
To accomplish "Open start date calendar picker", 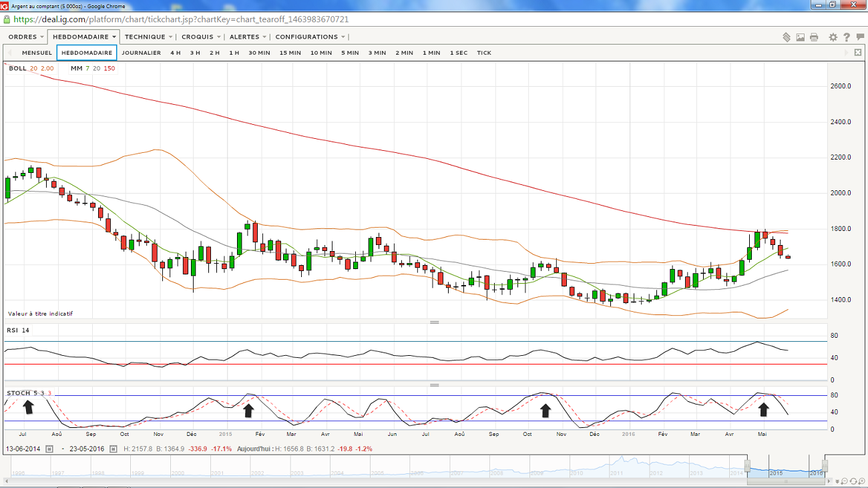I will point(49,449).
